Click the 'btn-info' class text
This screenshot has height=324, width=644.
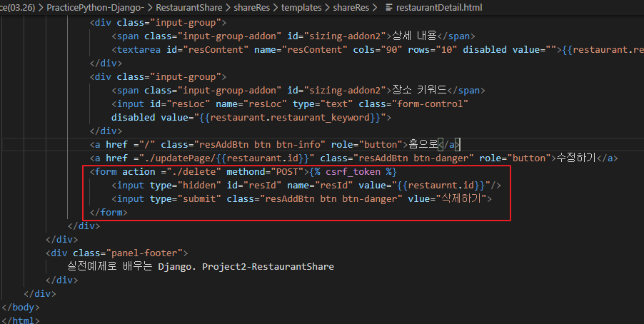(x=298, y=145)
